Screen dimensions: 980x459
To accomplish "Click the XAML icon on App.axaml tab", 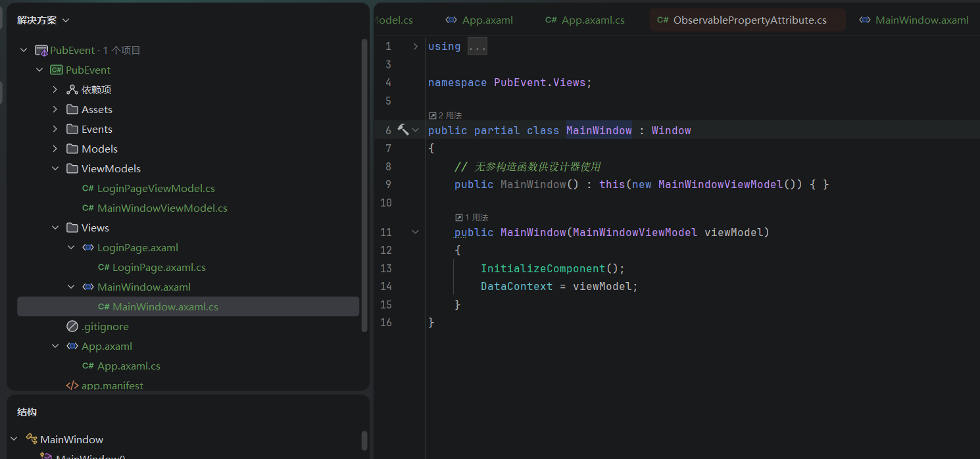I will click(451, 20).
